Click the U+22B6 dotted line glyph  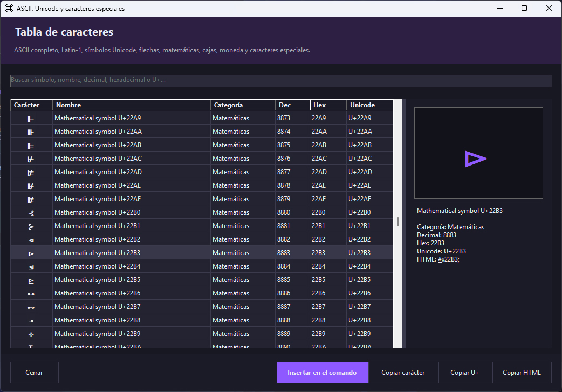point(31,294)
